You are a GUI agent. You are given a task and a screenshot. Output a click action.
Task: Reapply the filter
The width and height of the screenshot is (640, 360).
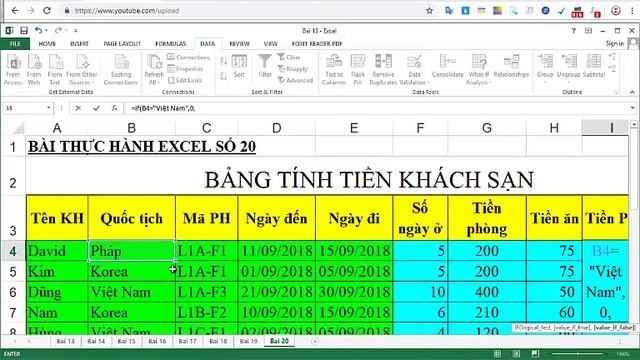click(293, 69)
